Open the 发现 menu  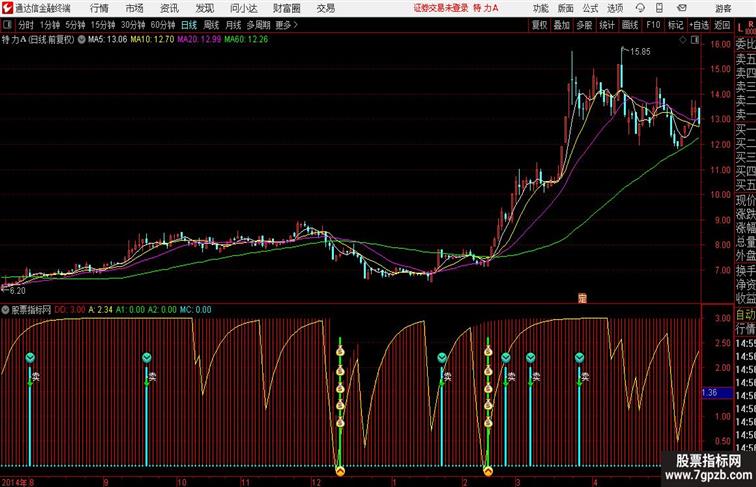tap(204, 8)
